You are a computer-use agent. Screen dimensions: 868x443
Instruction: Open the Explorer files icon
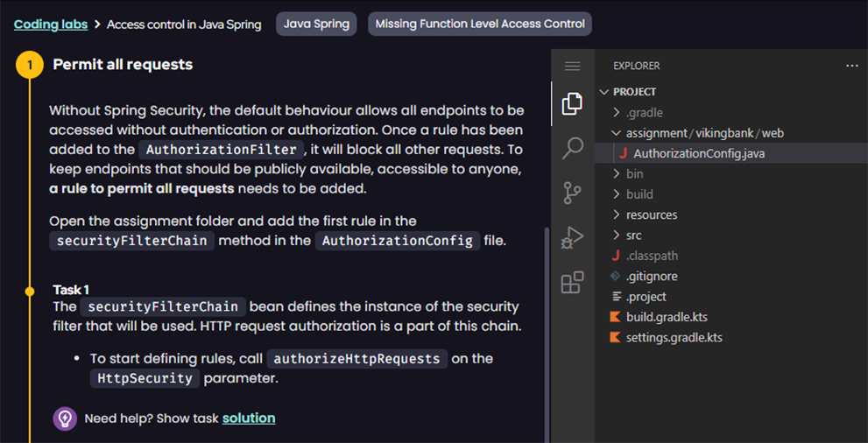[x=572, y=103]
